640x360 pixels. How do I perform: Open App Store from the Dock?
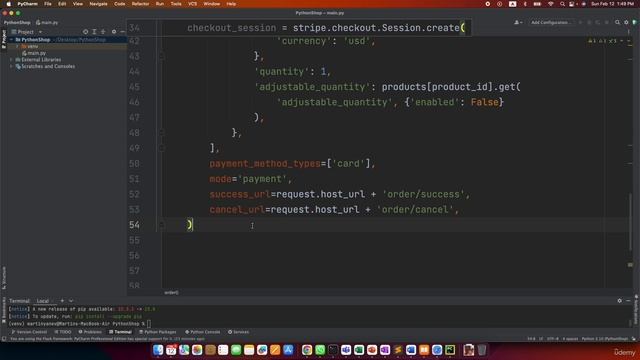[288, 350]
